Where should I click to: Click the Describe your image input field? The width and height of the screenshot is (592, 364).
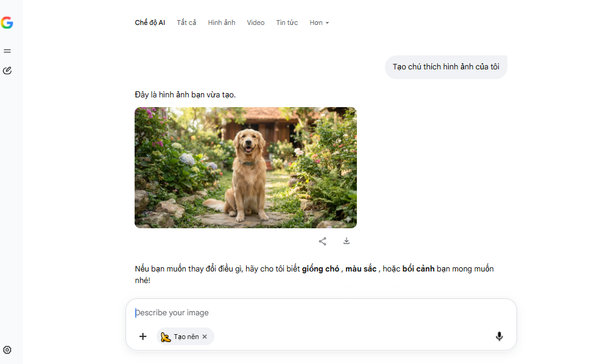coord(321,313)
